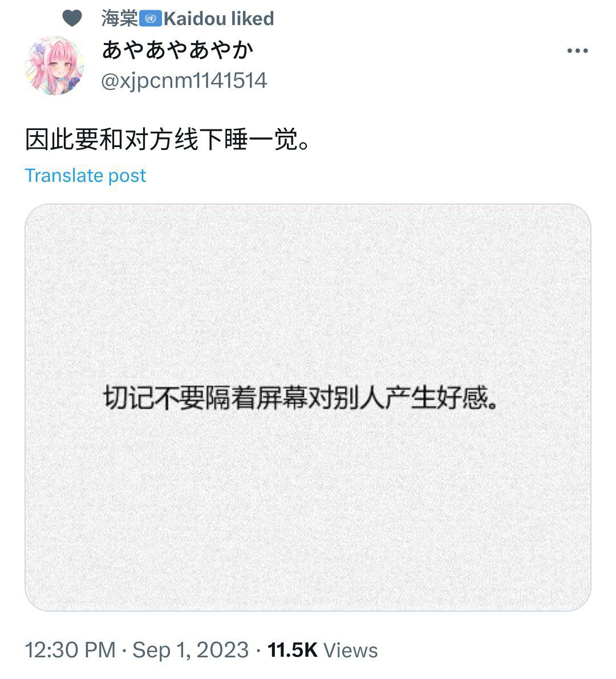Click the 12:30 PM timestamp
Image resolution: width=616 pixels, height=679 pixels.
[70, 650]
